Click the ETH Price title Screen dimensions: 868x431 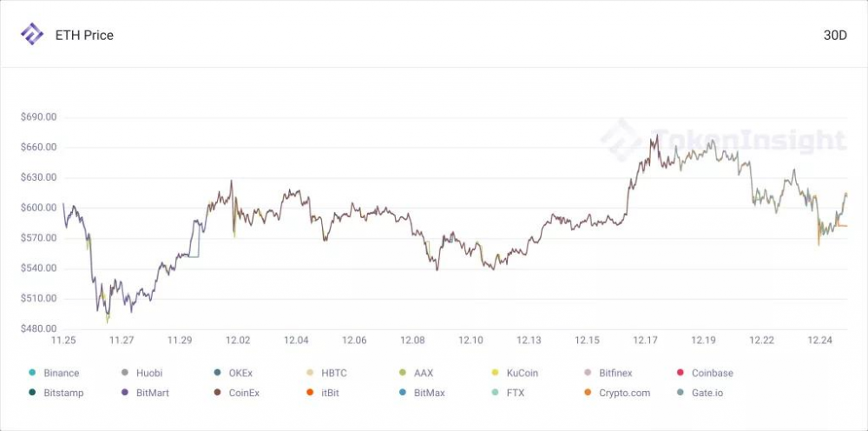click(x=84, y=36)
